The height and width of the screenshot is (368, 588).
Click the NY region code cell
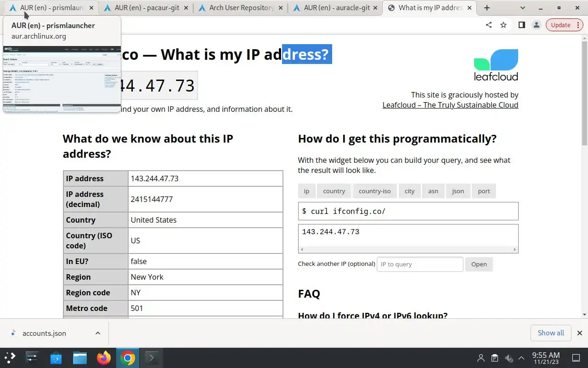[205, 293]
